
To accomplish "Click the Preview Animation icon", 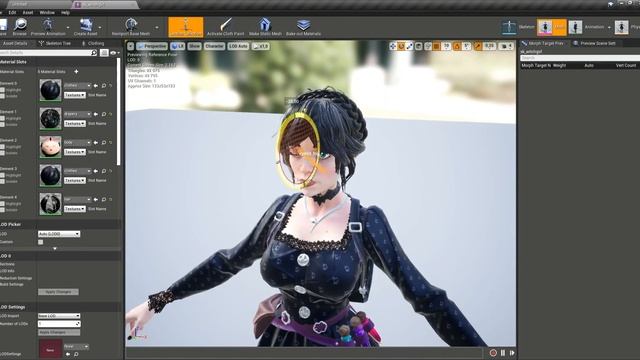I will click(x=48, y=25).
